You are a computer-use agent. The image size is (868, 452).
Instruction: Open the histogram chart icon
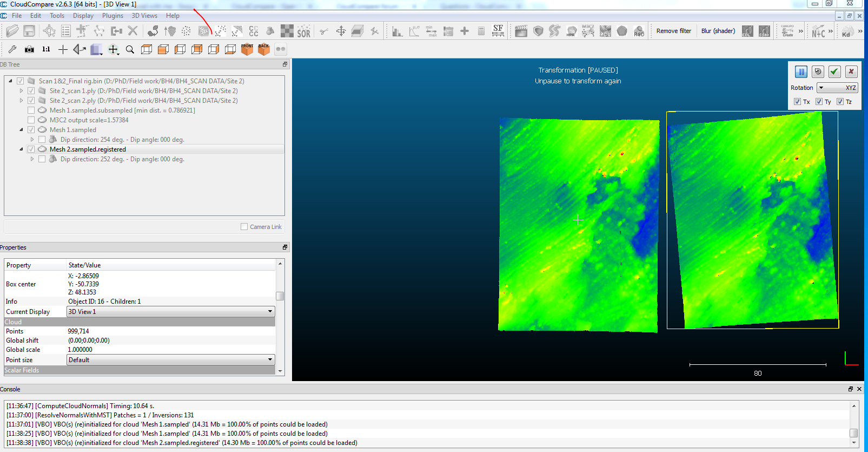pos(397,31)
